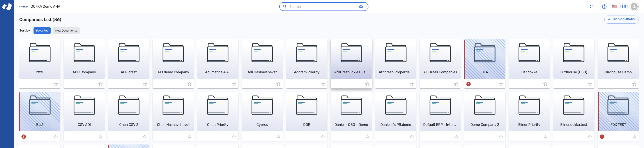Open the Birdhouse Demo folder

(618, 59)
